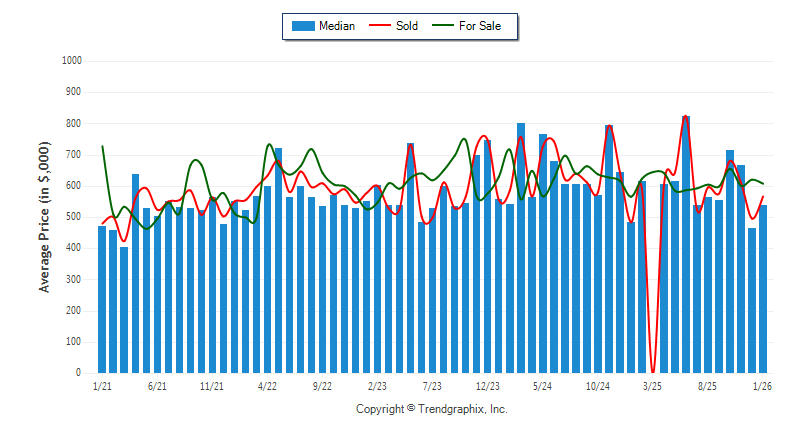Select the 6/21 x-axis label
This screenshot has width=800, height=434.
tap(157, 385)
